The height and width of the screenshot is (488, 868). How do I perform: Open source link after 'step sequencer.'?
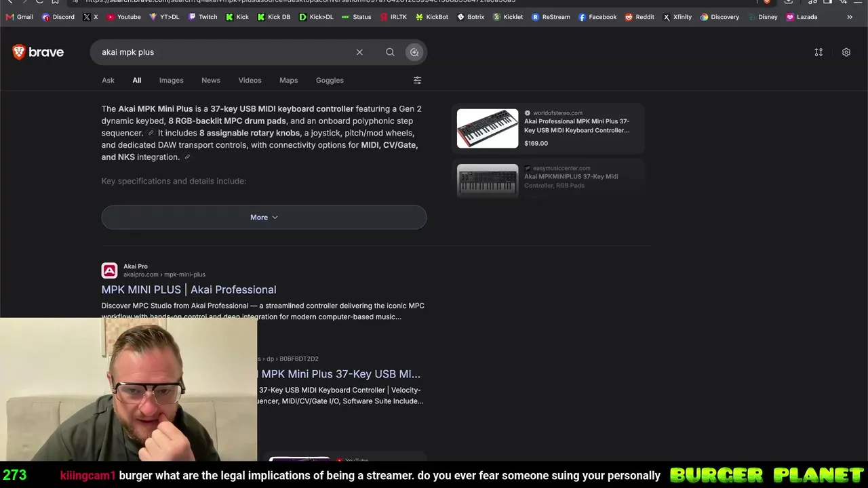(x=151, y=133)
